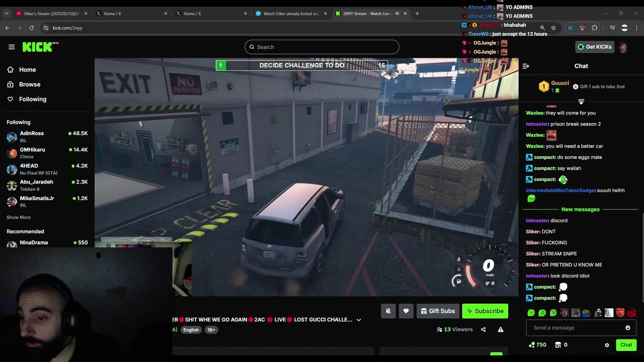Open the browser tab search dropdown
The width and height of the screenshot is (644, 362).
tap(7, 14)
